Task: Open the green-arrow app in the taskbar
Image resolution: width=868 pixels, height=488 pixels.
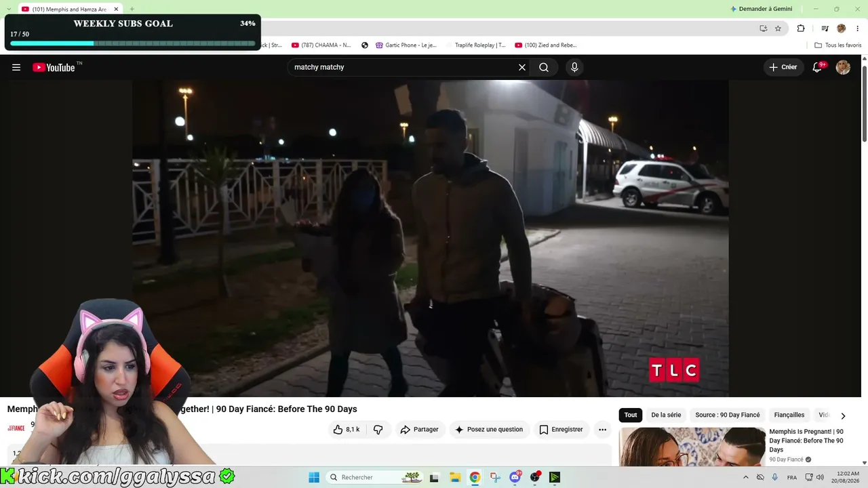Action: coord(555,477)
